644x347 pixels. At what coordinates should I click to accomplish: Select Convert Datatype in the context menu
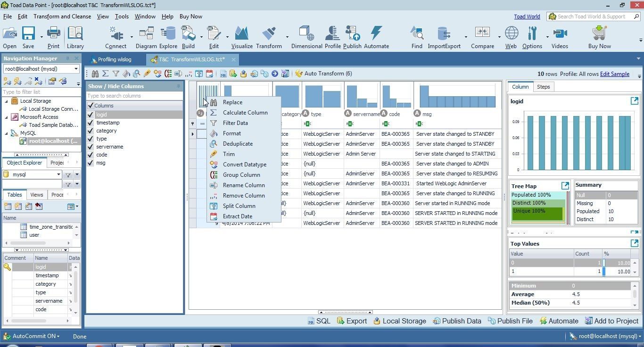244,165
